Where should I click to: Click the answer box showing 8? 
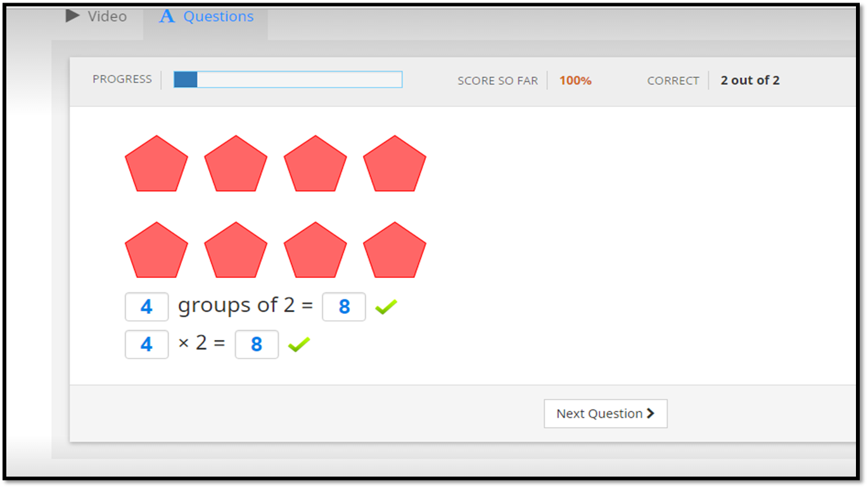coord(343,306)
